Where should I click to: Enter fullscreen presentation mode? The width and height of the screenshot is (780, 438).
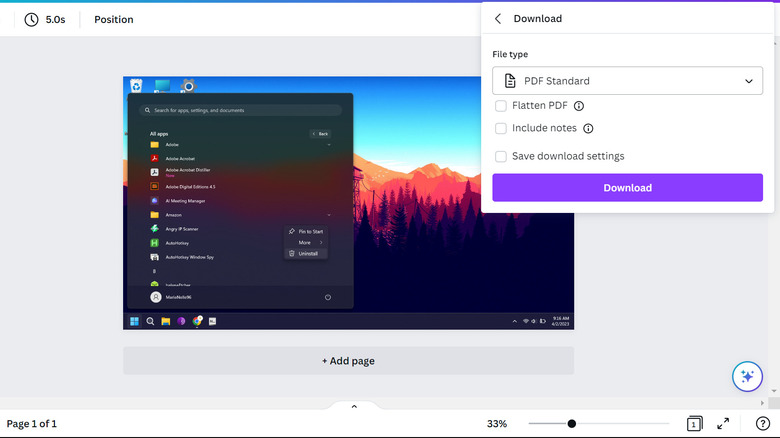coord(723,424)
